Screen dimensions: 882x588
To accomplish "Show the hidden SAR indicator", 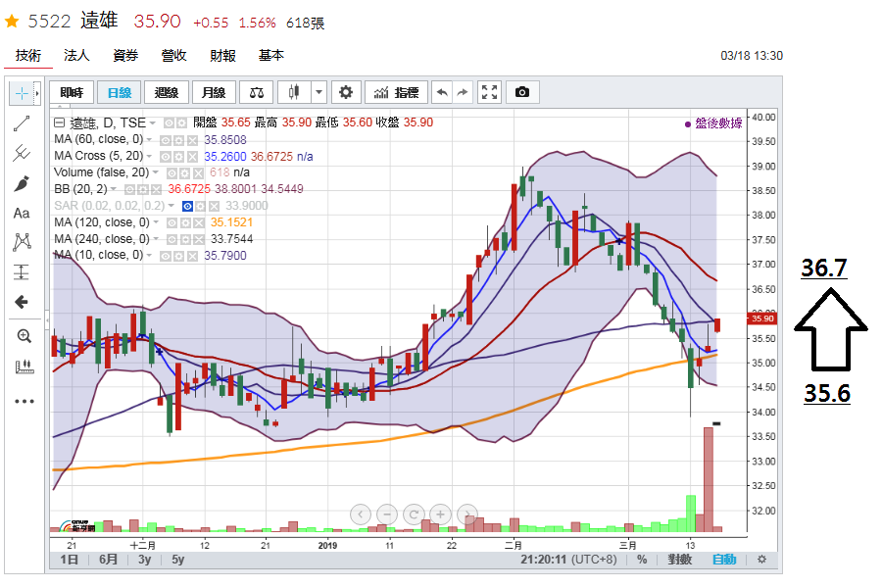I will 187,207.
